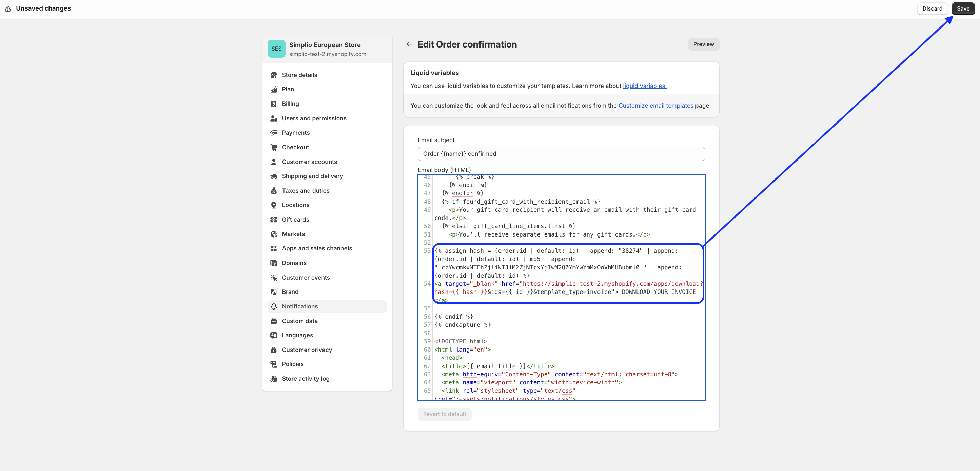
Task: Click the Billing dollar icon
Action: coord(274,104)
